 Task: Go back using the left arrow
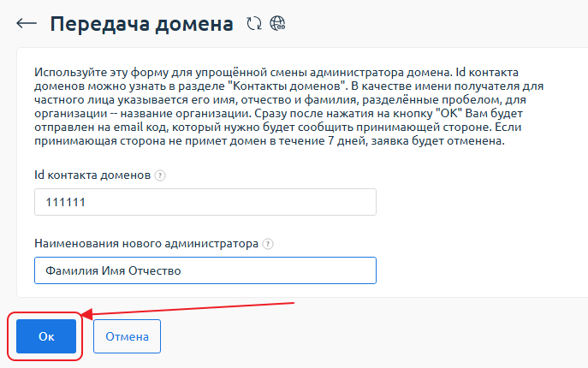(27, 23)
